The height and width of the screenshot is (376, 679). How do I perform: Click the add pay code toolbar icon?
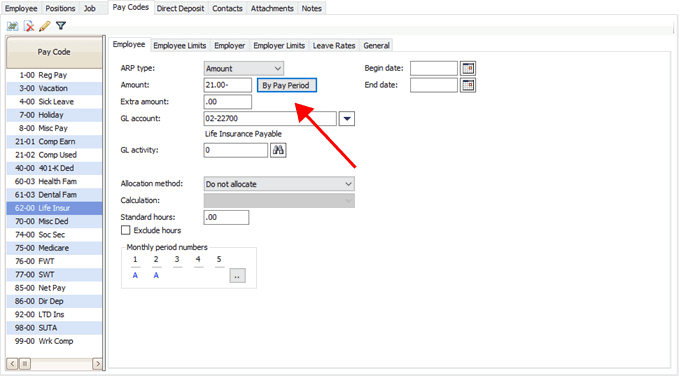click(x=12, y=26)
